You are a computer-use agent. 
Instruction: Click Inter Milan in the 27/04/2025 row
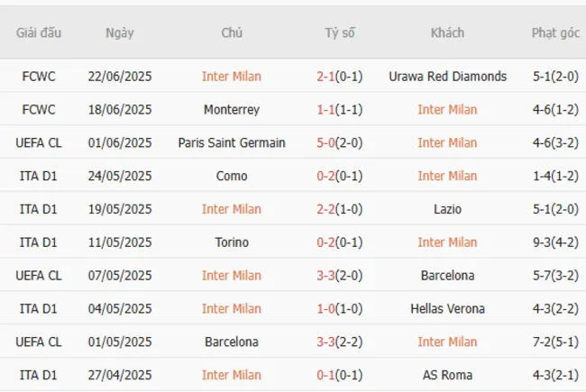[x=231, y=376]
